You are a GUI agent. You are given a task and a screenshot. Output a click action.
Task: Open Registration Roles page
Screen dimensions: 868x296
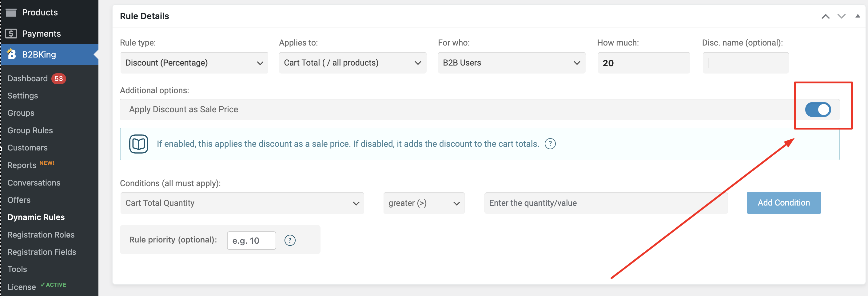pos(41,235)
